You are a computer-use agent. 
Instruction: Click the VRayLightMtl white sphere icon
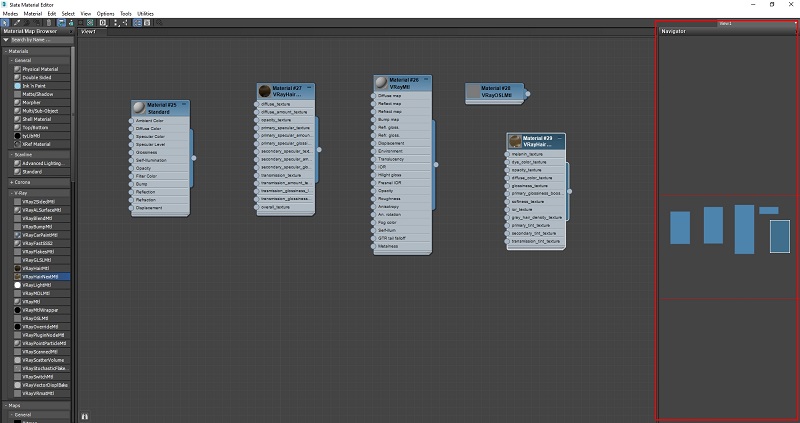pos(17,285)
